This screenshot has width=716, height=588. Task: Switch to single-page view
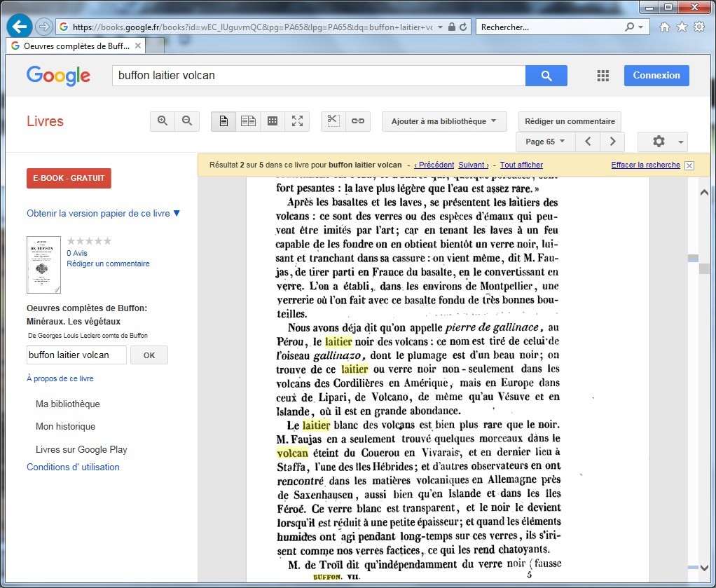pos(223,121)
